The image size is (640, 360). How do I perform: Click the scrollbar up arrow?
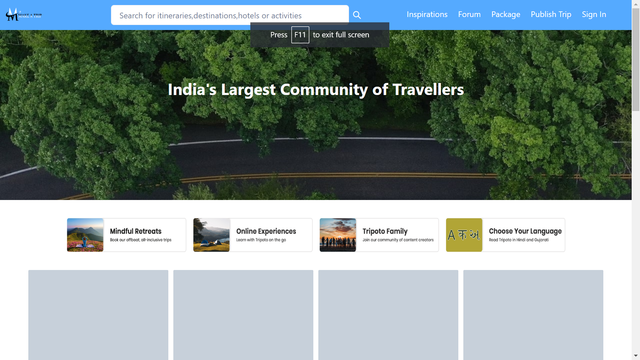tap(636, 4)
